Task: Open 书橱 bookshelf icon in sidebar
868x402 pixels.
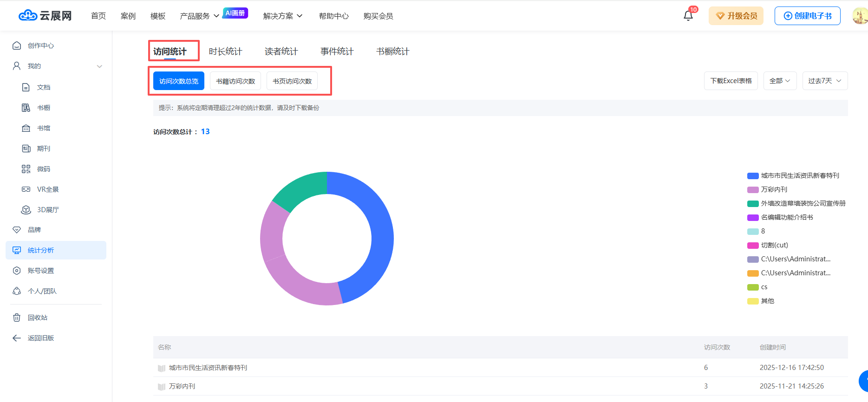Action: point(26,108)
